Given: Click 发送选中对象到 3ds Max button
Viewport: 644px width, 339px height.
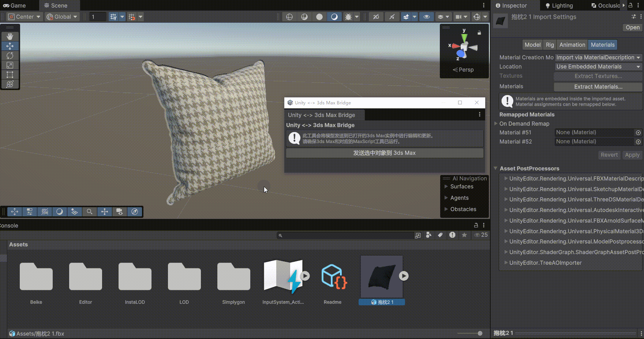Looking at the screenshot, I should coord(385,153).
